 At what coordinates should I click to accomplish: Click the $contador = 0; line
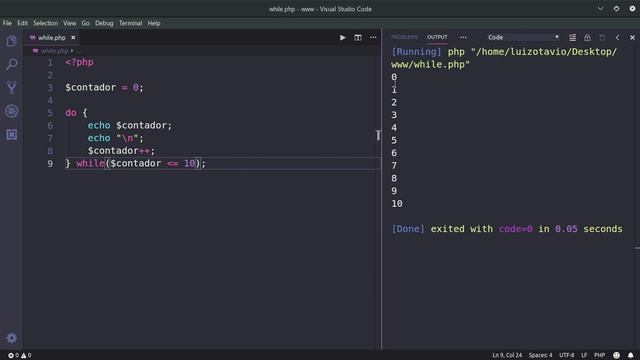[x=104, y=88]
